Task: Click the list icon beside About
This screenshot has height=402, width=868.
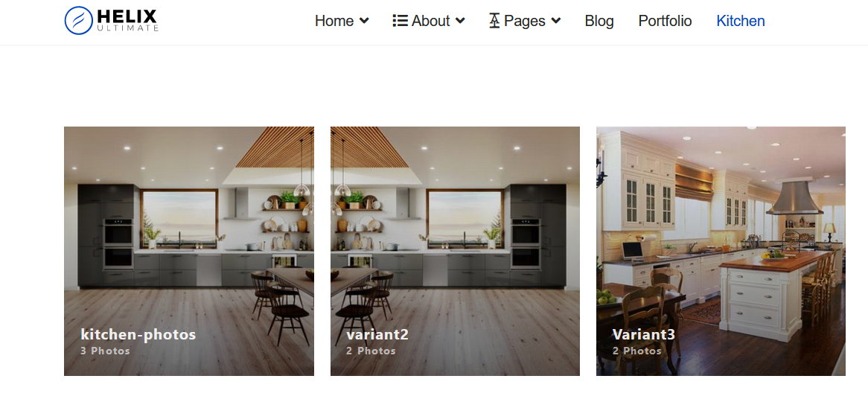Action: (401, 21)
